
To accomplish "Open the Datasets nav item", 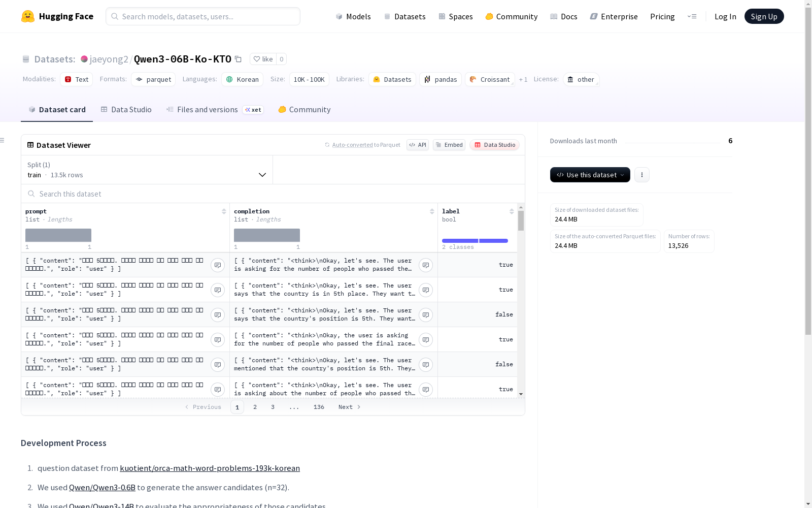I will point(404,16).
